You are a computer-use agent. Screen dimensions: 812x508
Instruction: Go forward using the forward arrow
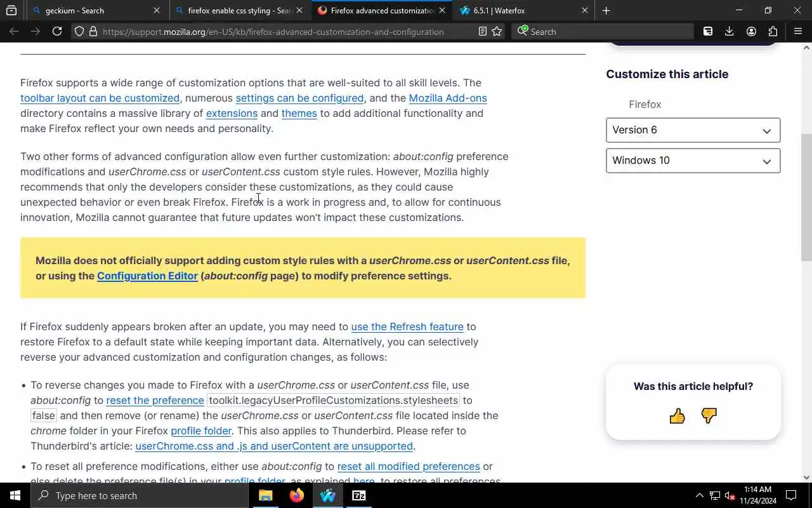point(36,31)
